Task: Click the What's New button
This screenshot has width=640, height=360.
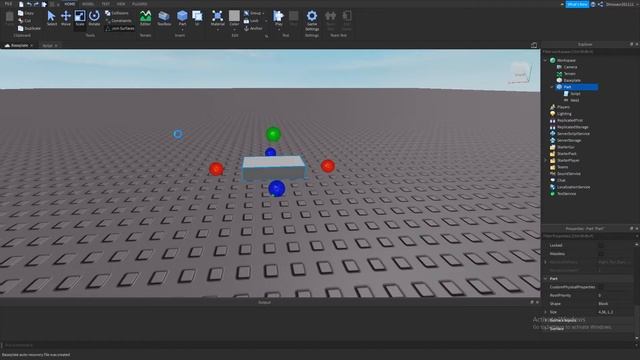Action: click(x=577, y=4)
